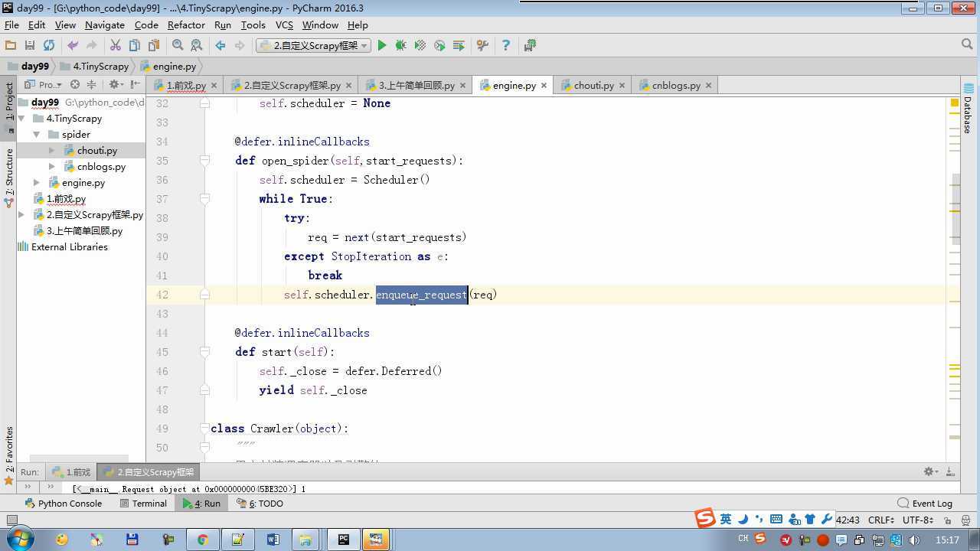Click the Cut scissors icon

pos(116,46)
